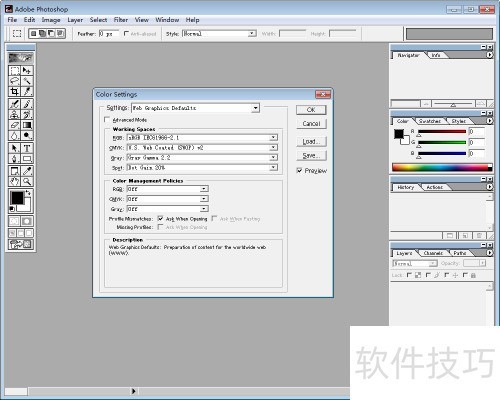Select the Paintbrush tool
Screen dimensions: 500x400
click(x=27, y=104)
